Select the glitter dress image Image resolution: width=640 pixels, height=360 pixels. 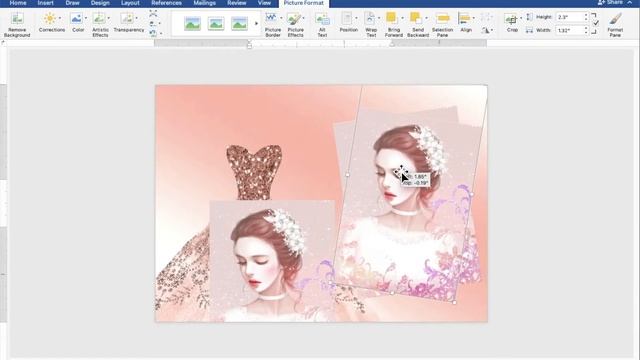(x=254, y=172)
